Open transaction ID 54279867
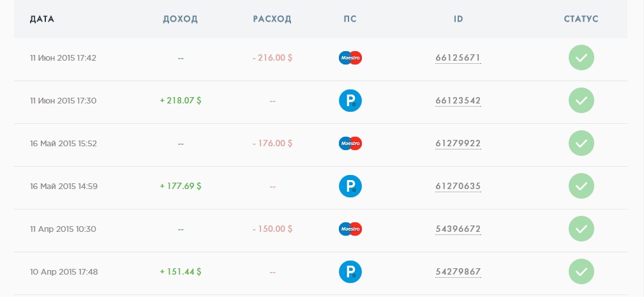 [x=458, y=271]
